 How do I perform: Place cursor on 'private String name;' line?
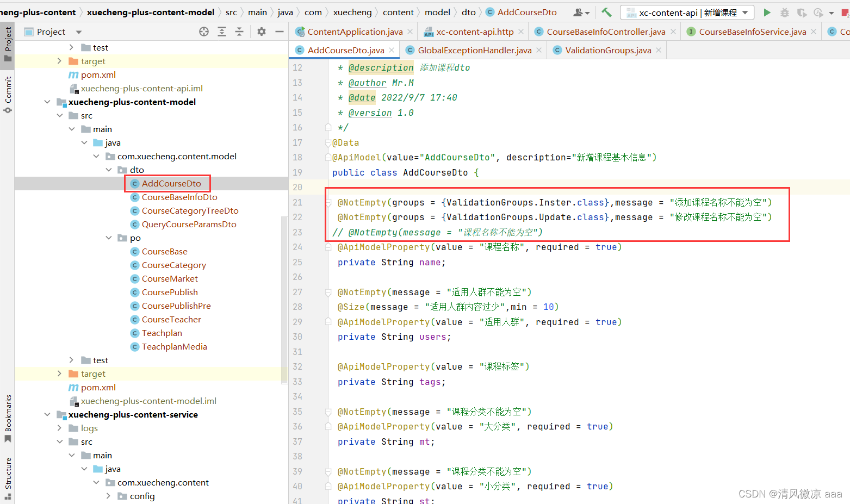(392, 262)
